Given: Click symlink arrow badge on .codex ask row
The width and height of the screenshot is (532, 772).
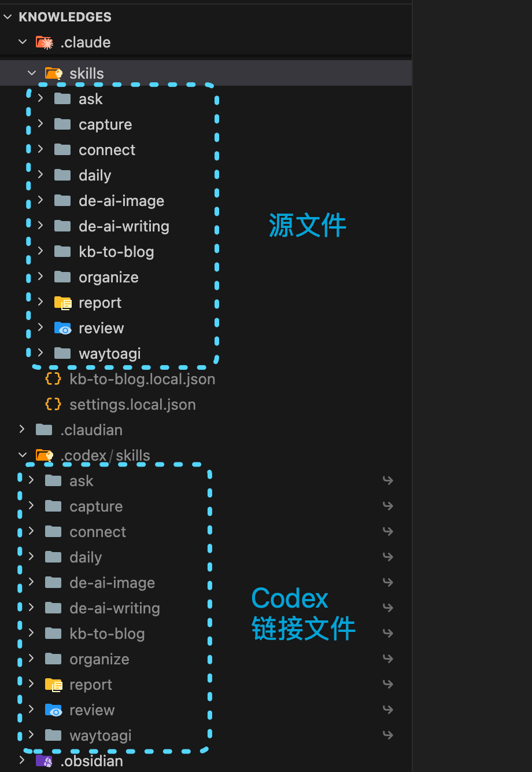Looking at the screenshot, I should tap(388, 480).
